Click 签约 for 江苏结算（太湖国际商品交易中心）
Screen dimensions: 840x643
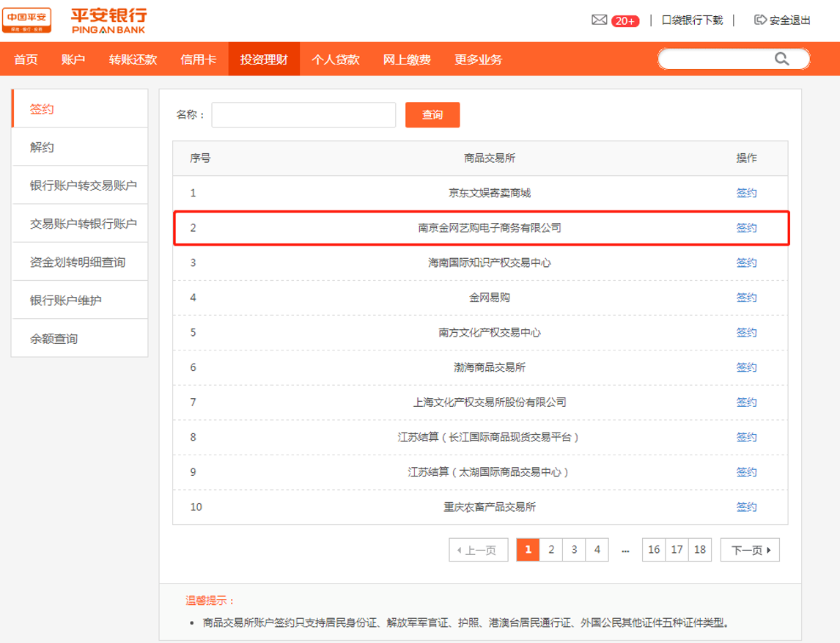click(746, 471)
